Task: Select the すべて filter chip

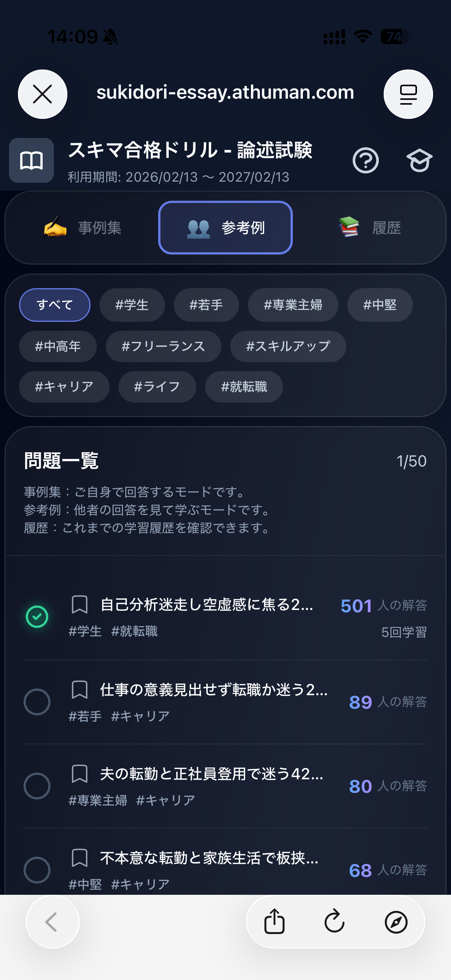Action: point(55,305)
